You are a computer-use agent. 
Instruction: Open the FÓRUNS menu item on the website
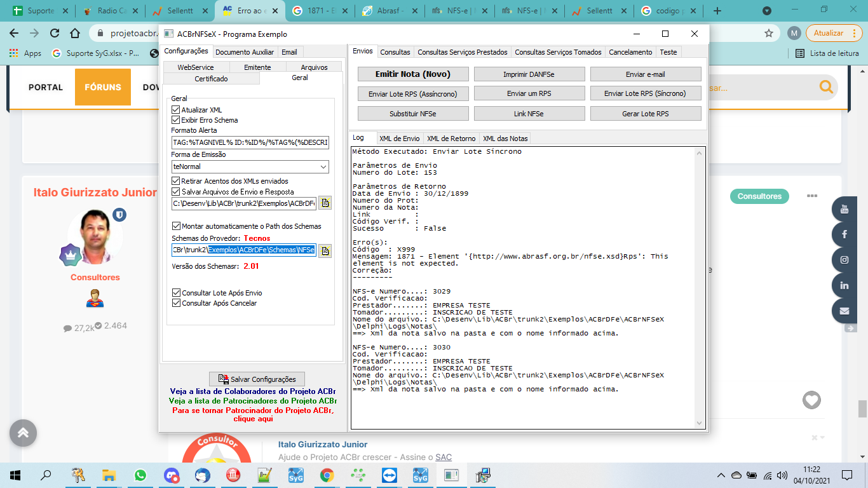[x=103, y=87]
